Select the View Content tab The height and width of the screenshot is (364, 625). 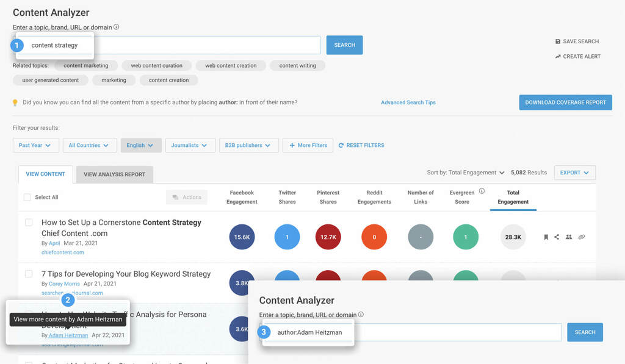click(45, 174)
